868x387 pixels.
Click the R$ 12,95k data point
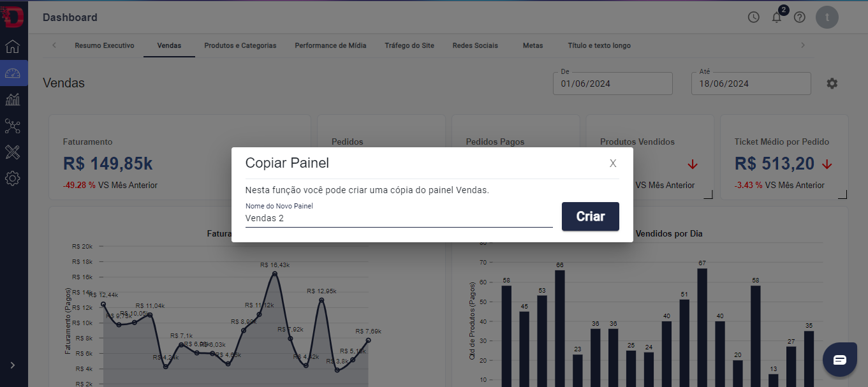(x=321, y=300)
